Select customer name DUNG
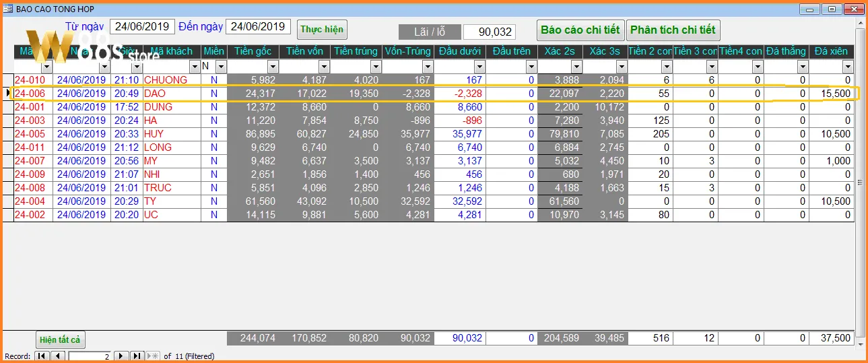The image size is (868, 363). (x=158, y=107)
